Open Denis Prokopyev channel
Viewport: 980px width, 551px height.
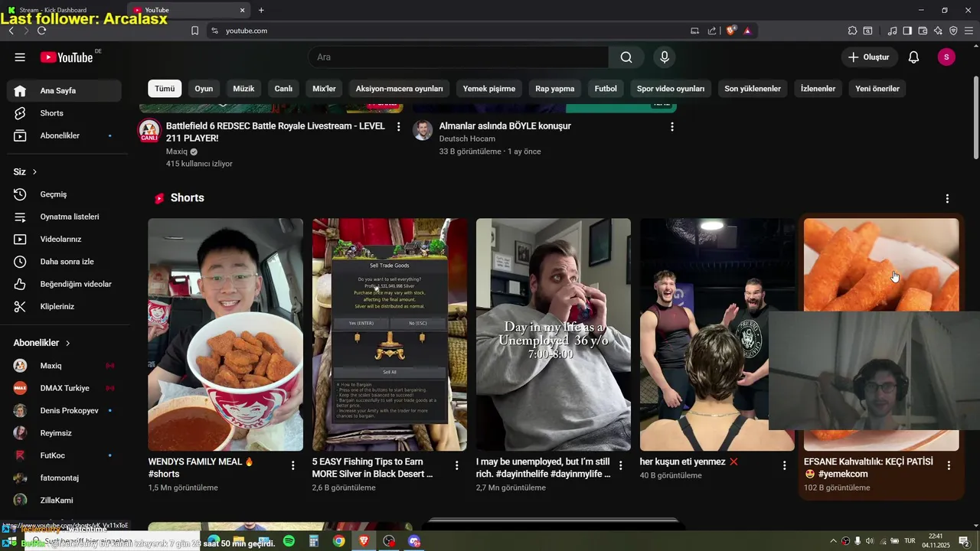64,410
